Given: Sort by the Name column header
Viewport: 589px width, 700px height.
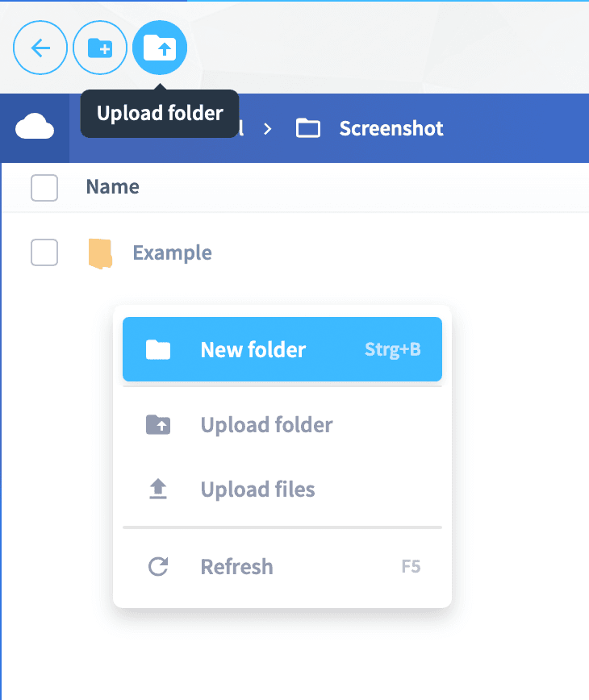Looking at the screenshot, I should tap(112, 186).
